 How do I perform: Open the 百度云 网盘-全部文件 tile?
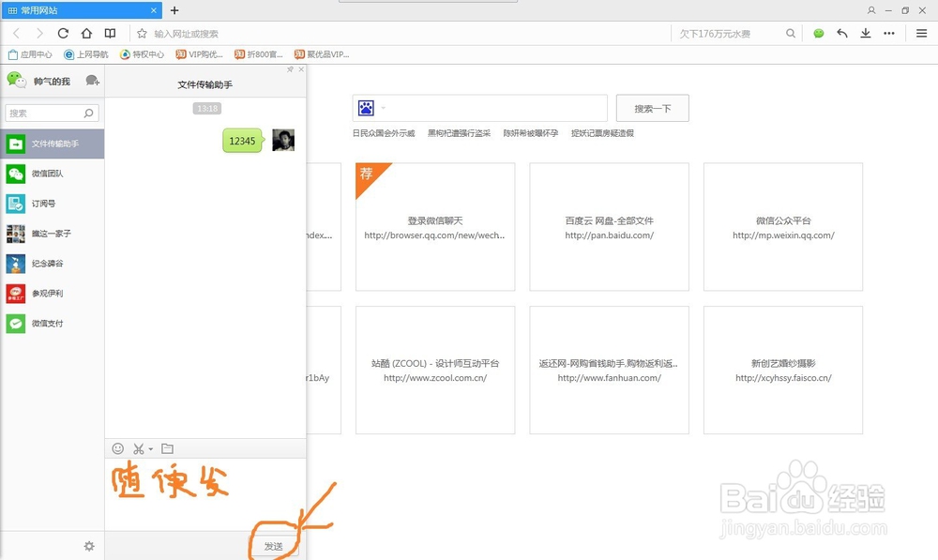(x=609, y=227)
